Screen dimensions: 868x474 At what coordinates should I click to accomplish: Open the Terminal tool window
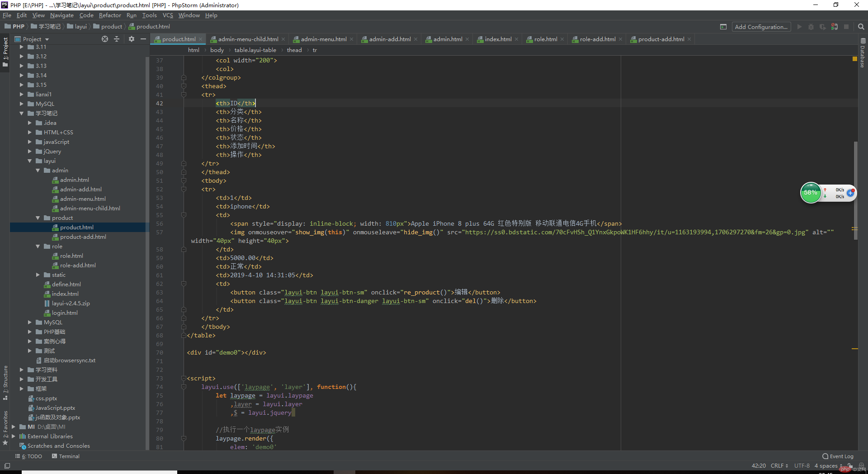tap(66, 456)
